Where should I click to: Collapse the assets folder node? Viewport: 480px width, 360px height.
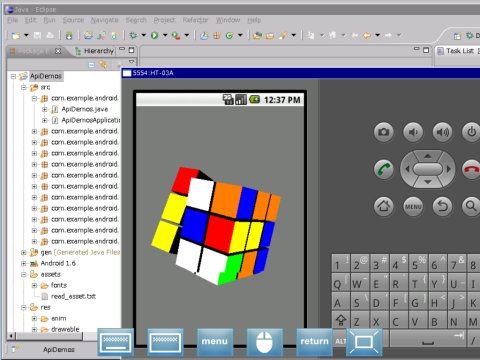point(23,274)
